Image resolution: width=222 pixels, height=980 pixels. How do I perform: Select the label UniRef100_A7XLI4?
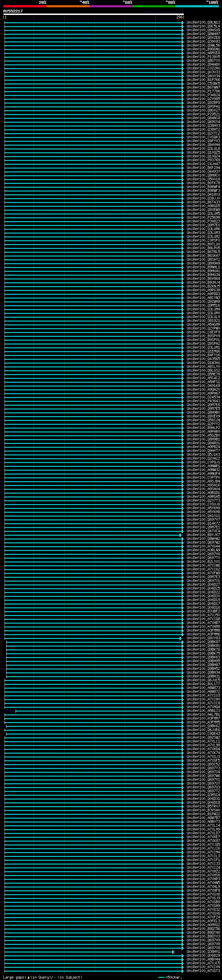pos(203,826)
